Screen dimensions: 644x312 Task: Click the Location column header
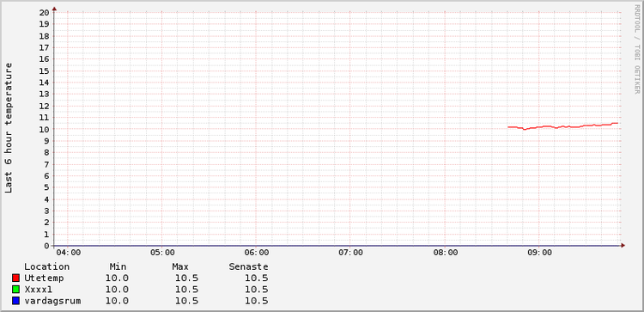[47, 266]
